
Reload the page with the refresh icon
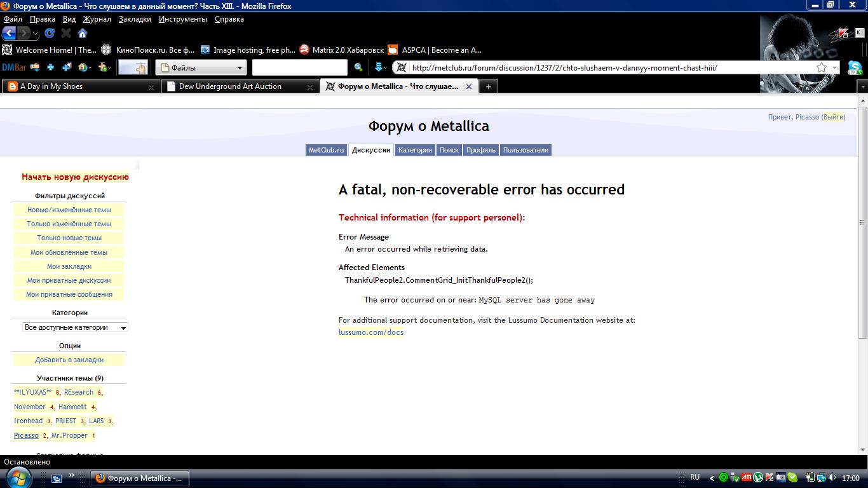(50, 33)
